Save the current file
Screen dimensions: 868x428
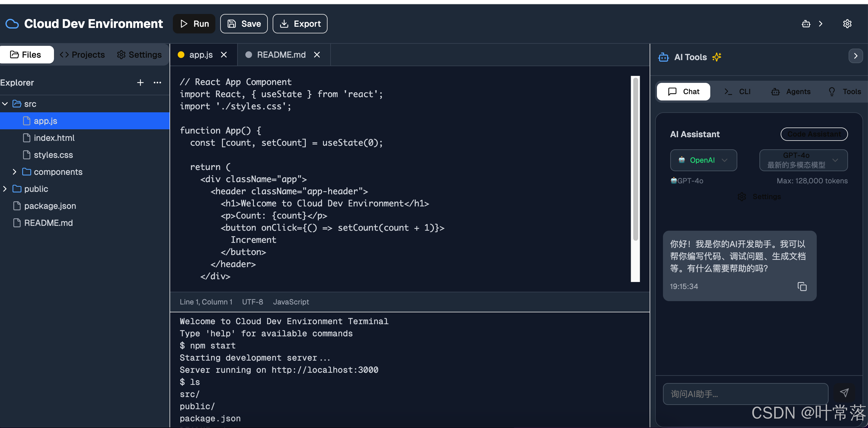click(244, 24)
